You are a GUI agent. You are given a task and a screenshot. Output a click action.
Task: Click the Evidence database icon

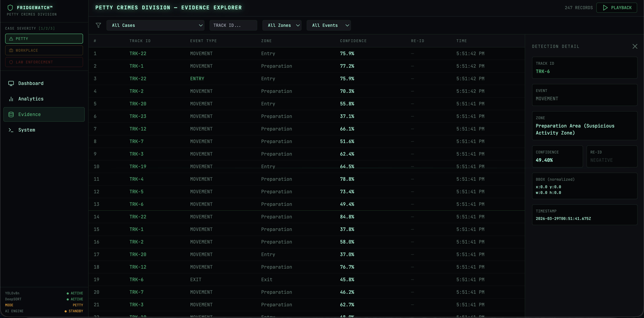pos(11,115)
